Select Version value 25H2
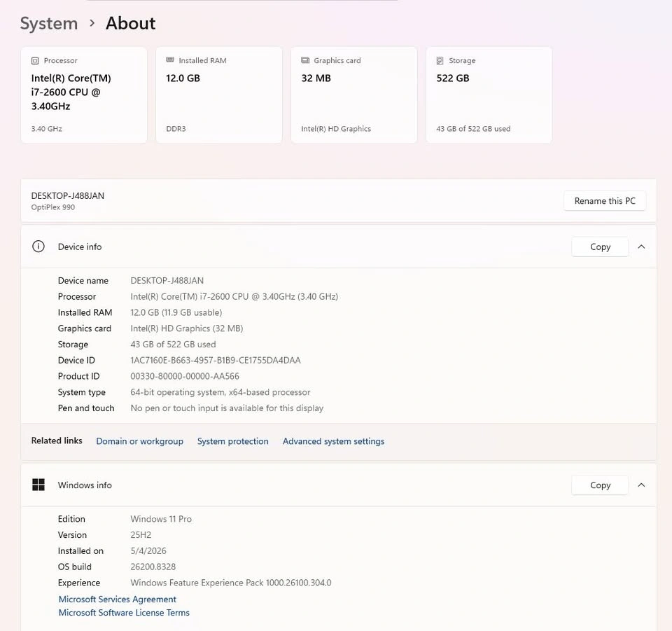Viewport: 672px width, 631px height. (x=141, y=535)
